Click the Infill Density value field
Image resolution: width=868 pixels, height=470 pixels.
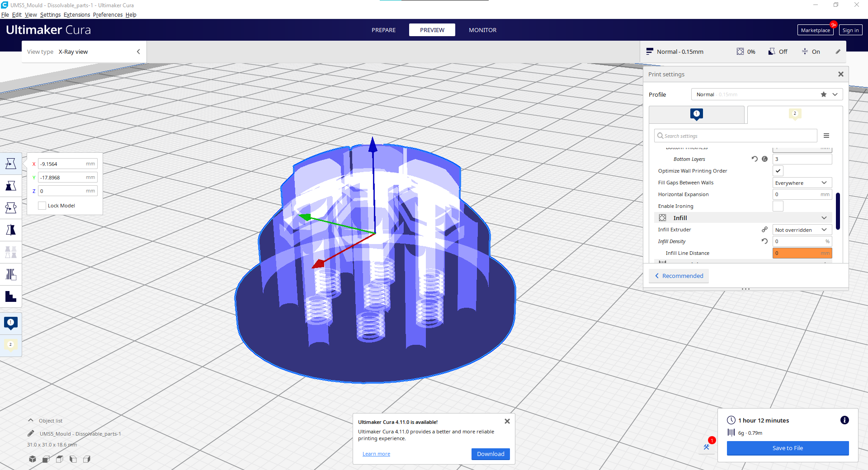pos(802,241)
